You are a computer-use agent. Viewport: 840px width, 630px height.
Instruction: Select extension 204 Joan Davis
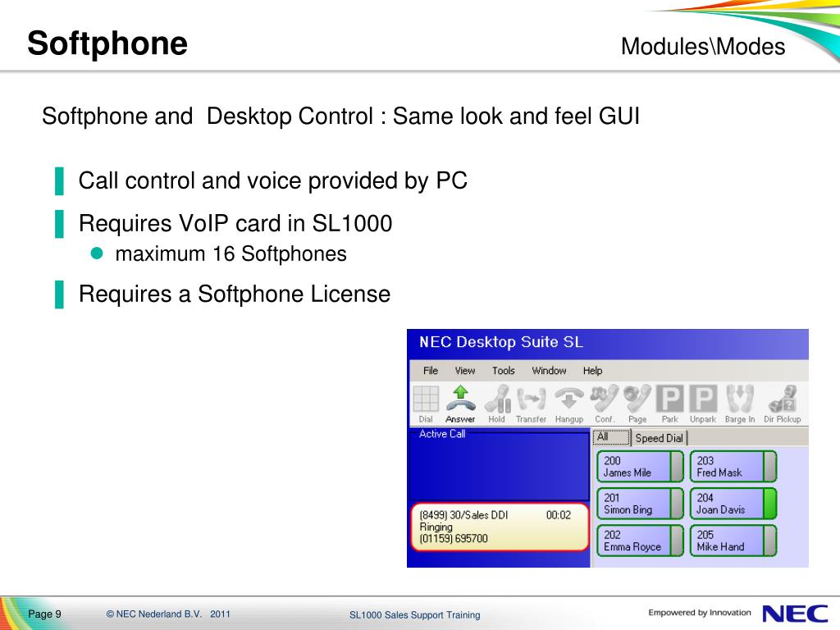tap(733, 504)
